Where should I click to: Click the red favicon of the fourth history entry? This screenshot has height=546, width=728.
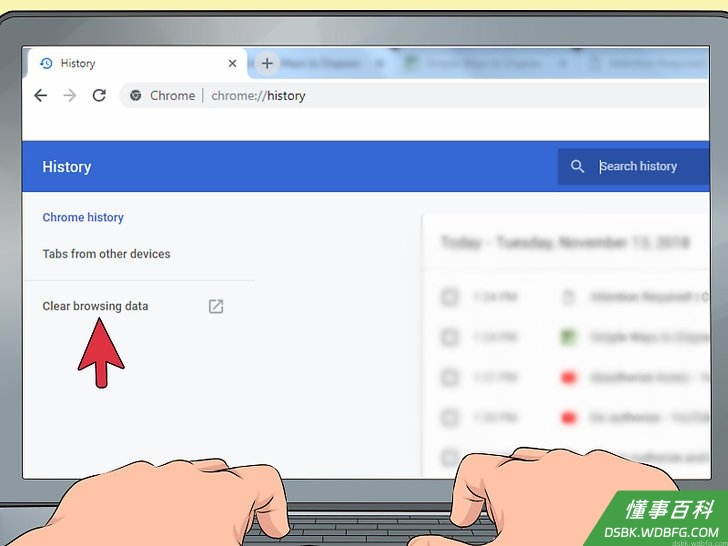[569, 418]
